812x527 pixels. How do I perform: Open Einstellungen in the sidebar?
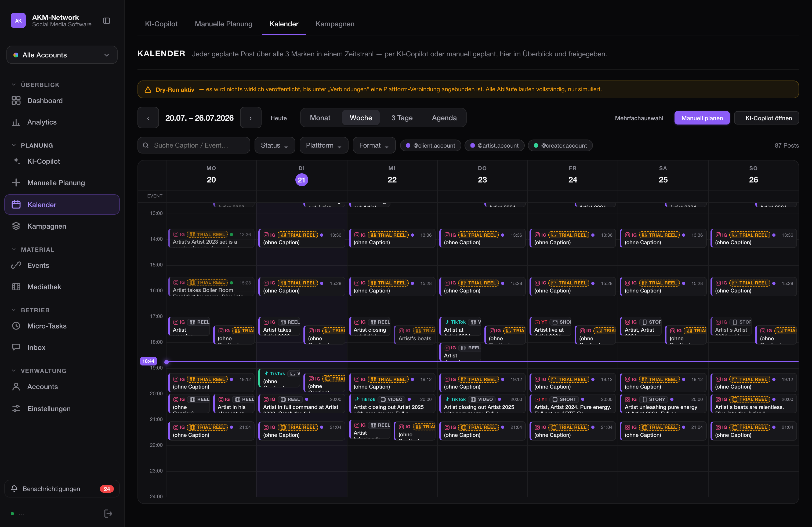pos(62,408)
